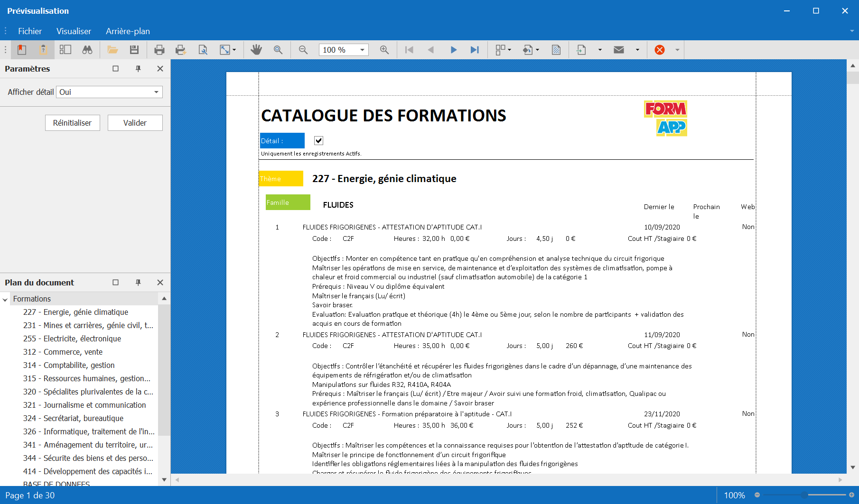Viewport: 859px width, 504px height.
Task: Toggle the Parameters panel icon
Action: (43, 50)
